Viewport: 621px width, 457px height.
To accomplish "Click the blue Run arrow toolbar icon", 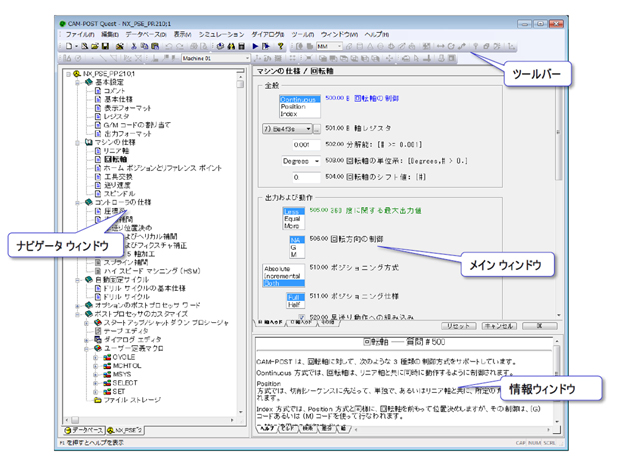I will coord(255,46).
